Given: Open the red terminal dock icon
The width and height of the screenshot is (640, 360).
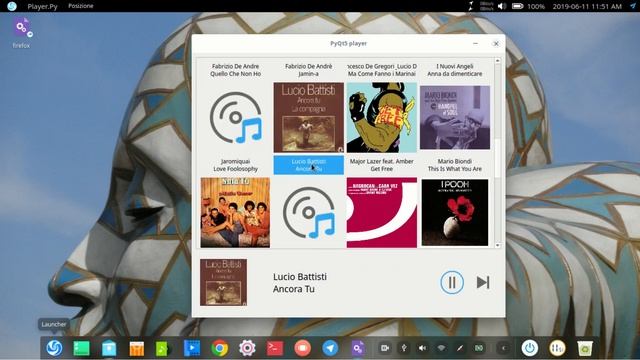Looking at the screenshot, I should [x=275, y=348].
